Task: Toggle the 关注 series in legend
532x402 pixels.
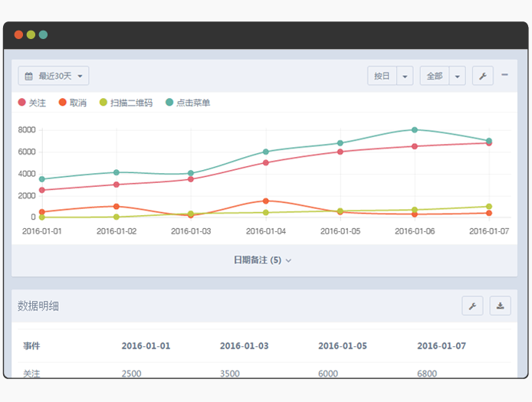Action: click(x=32, y=103)
